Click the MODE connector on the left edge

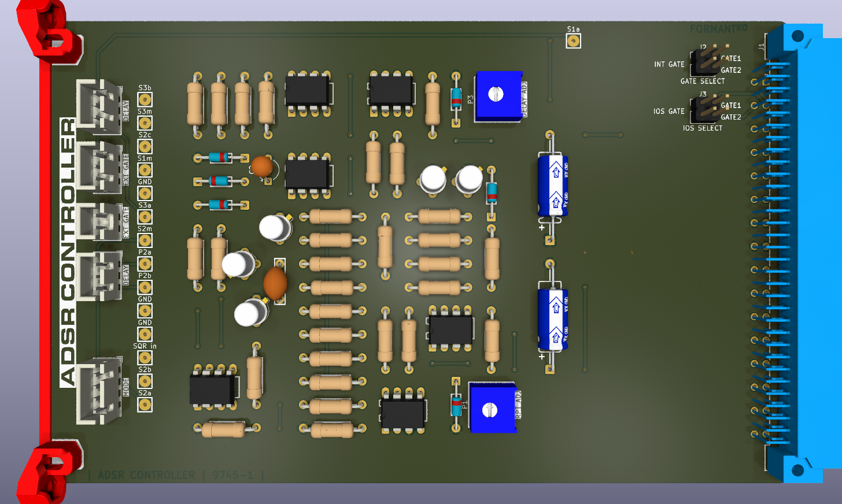pos(99,390)
